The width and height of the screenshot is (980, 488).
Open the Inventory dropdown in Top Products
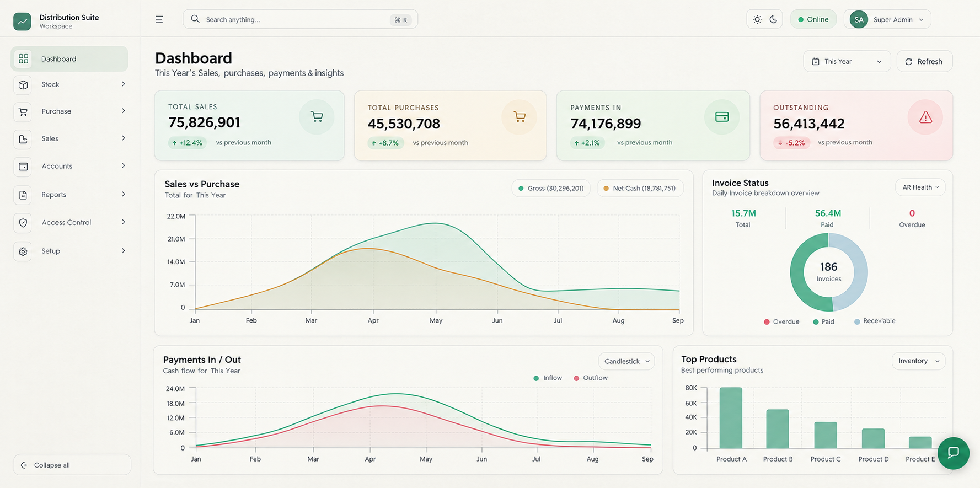click(x=919, y=361)
